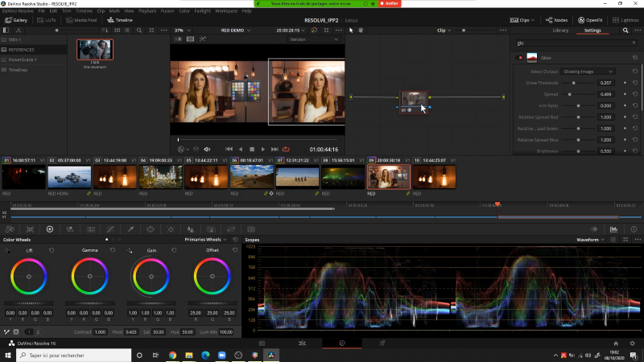Viewport: 644px width, 362px height.
Task: Click the OpenFX button
Action: pos(590,20)
